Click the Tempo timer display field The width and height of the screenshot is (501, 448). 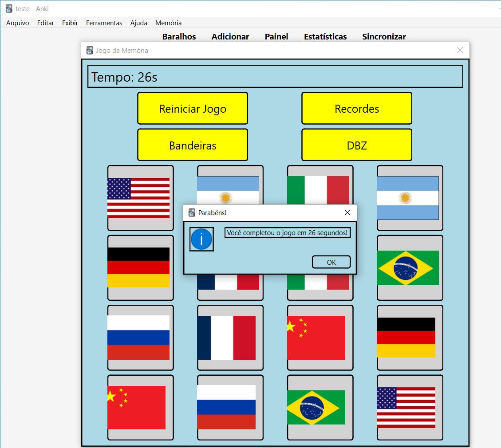(275, 77)
